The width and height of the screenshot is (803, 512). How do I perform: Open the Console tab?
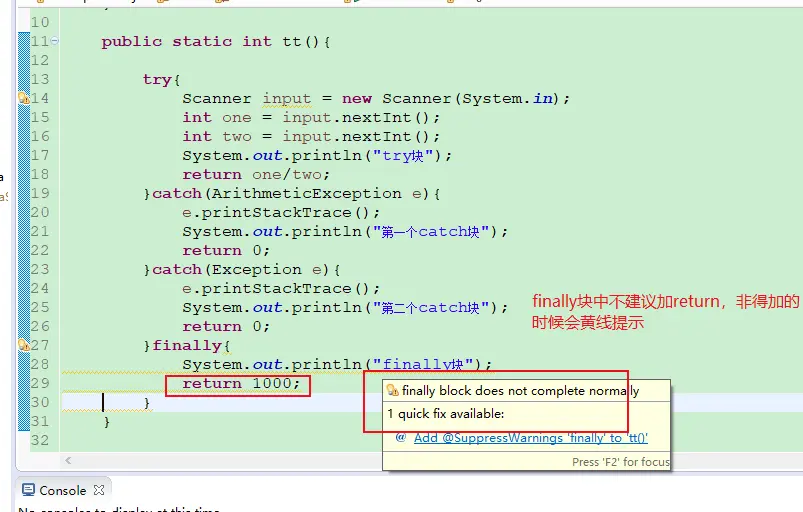(62, 490)
